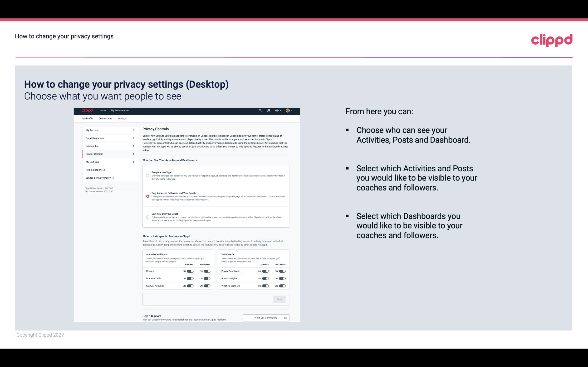Click Visit Our Community button
Image resolution: width=588 pixels, height=367 pixels.
[265, 318]
